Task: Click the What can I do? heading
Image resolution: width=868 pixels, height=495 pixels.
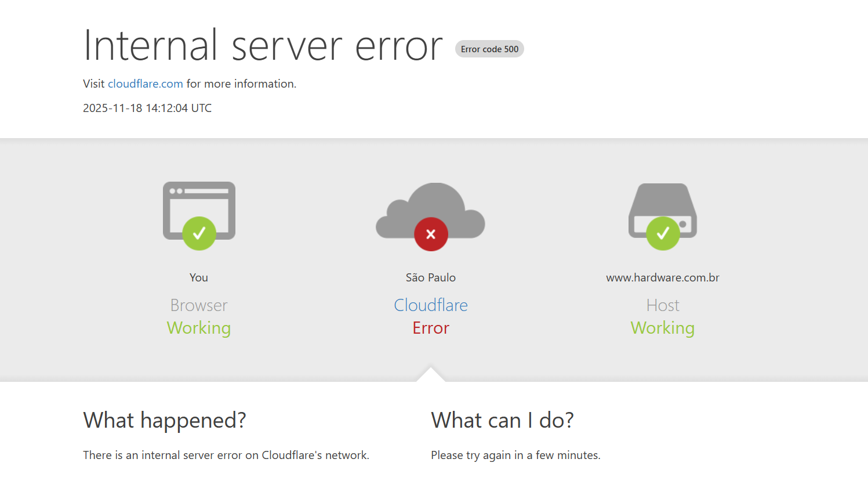Action: pyautogui.click(x=502, y=420)
